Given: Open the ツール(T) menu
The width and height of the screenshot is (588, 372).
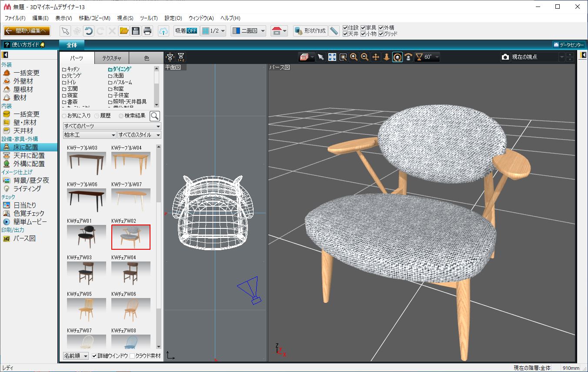Looking at the screenshot, I should (x=149, y=18).
